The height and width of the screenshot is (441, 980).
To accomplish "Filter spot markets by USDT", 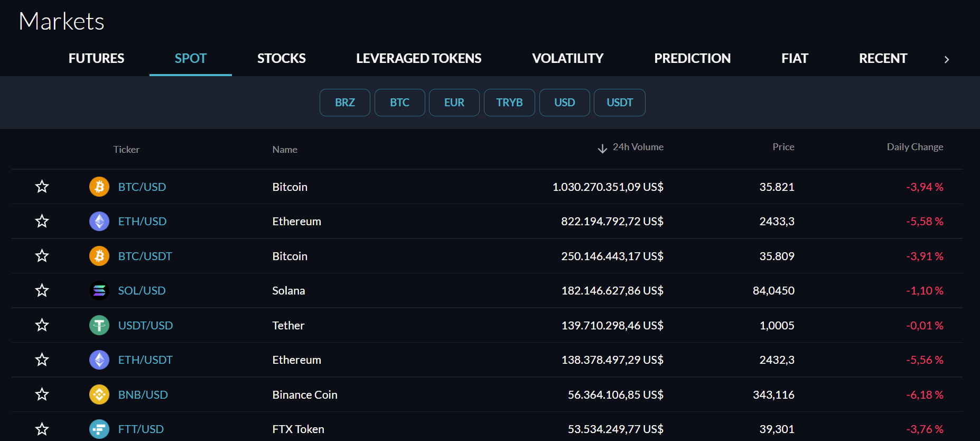I will 619,103.
